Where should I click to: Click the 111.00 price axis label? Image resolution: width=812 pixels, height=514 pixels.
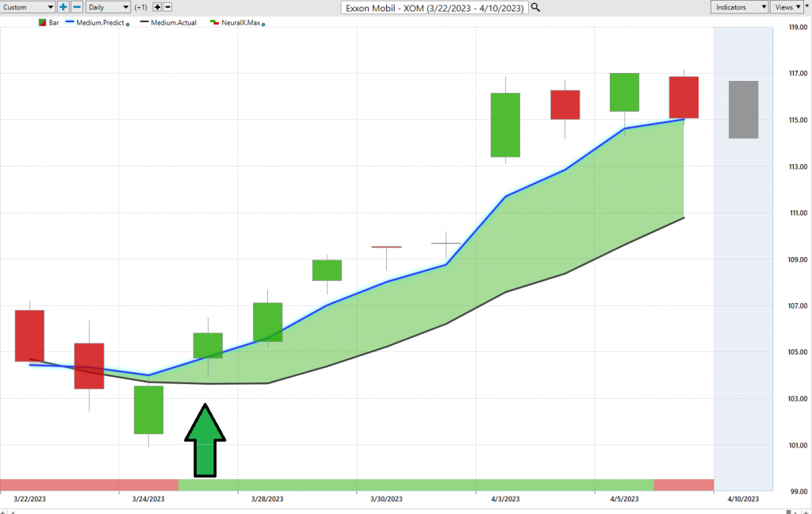point(798,213)
